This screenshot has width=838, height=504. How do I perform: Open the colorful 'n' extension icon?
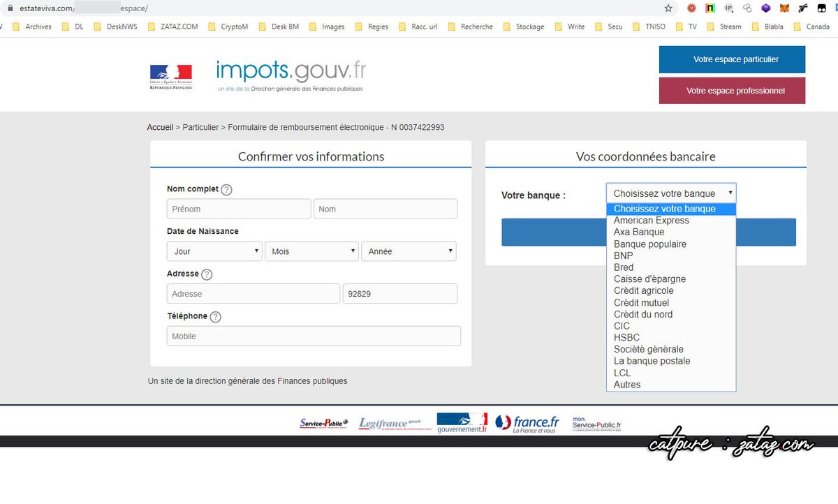coord(710,8)
